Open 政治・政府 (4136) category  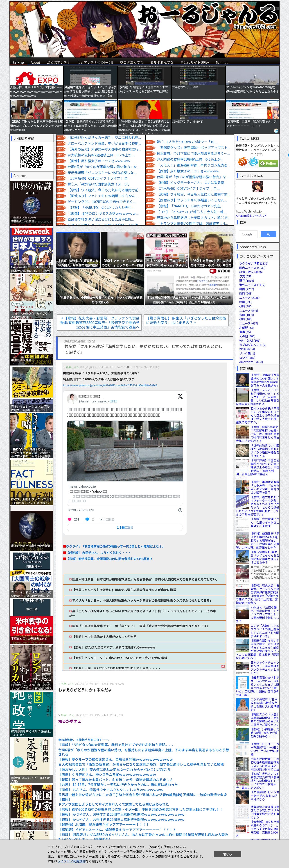point(251,272)
